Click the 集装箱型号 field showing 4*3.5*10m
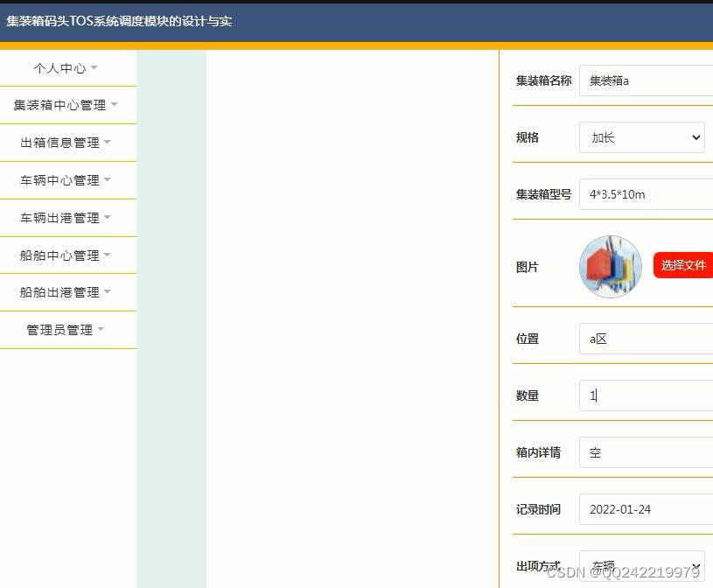Screen dimensions: 713x588 (647, 193)
